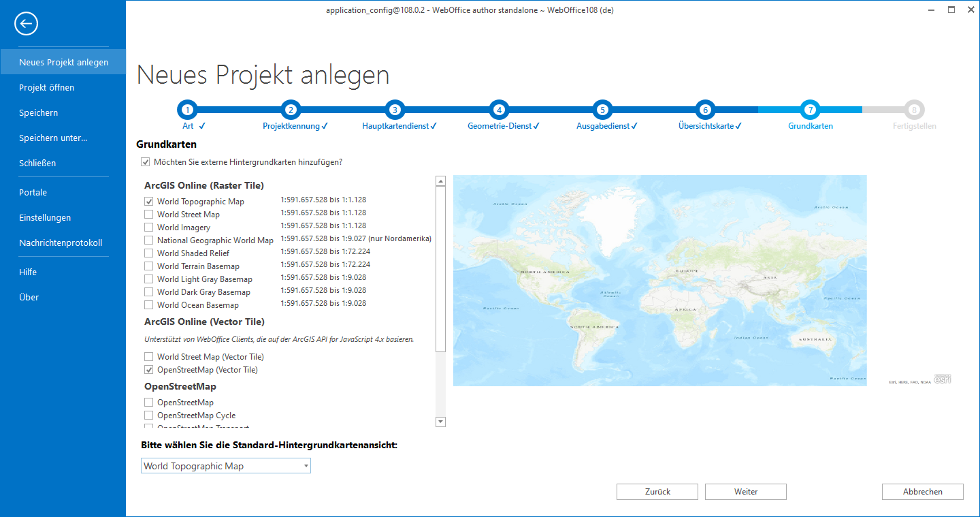Tick World Shaded Relief checkbox
Screen dimensions: 980x517
tap(149, 253)
